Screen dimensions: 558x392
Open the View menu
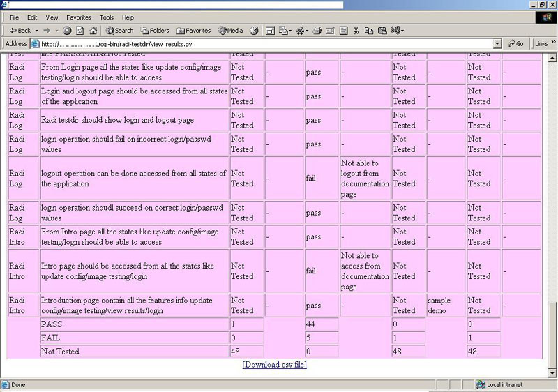52,17
